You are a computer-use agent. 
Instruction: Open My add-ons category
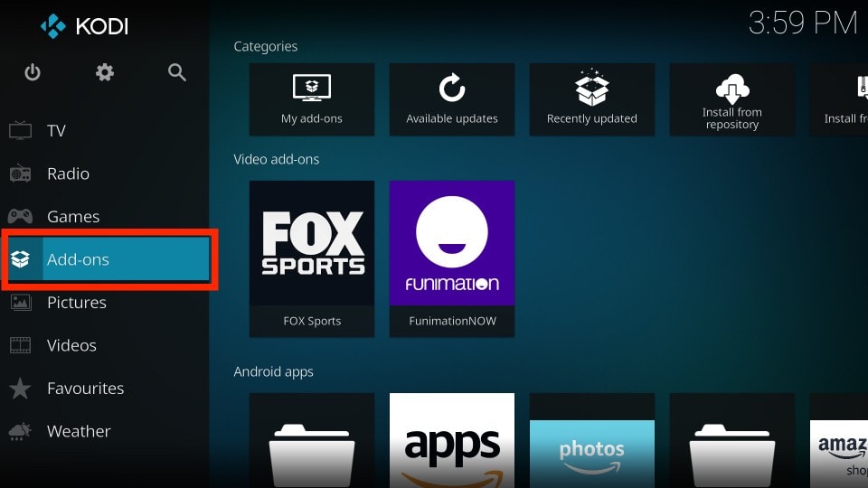(x=312, y=99)
